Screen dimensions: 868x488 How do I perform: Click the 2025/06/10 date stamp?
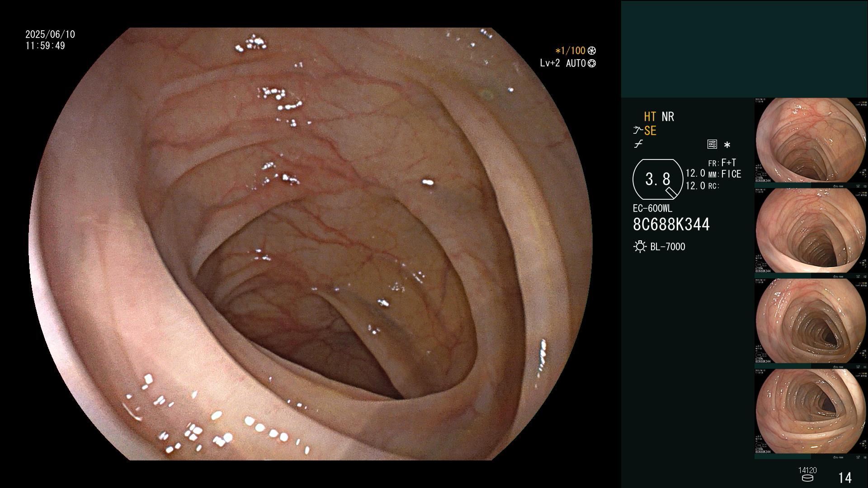[50, 34]
